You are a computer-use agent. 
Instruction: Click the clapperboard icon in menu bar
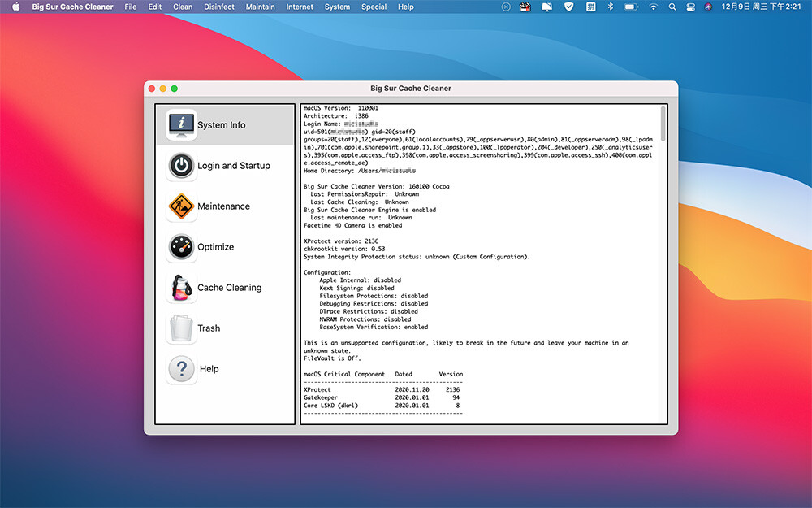(525, 7)
